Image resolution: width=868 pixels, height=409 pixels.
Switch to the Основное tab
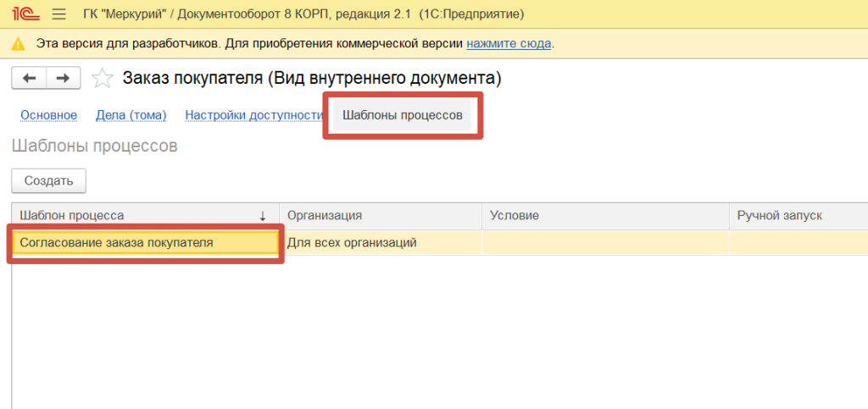[x=48, y=115]
